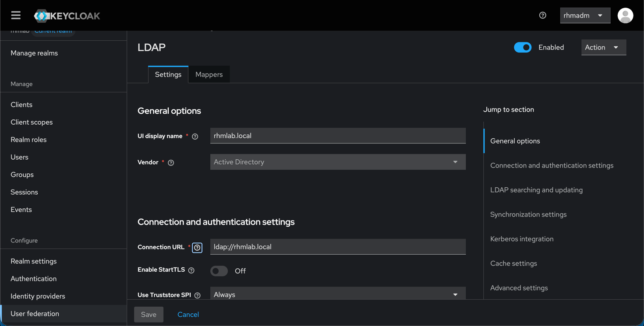Open Identity providers in sidebar
Viewport: 644px width, 326px height.
[x=38, y=296]
